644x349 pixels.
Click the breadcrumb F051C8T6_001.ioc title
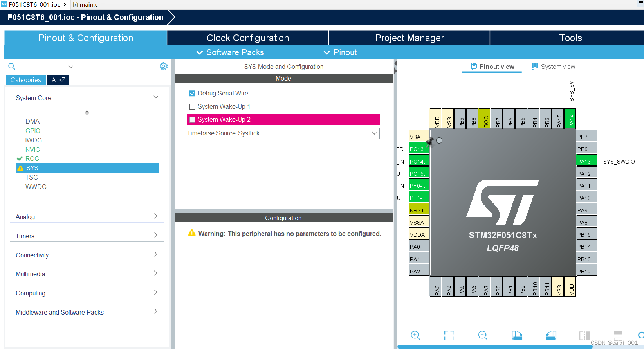[x=86, y=18]
